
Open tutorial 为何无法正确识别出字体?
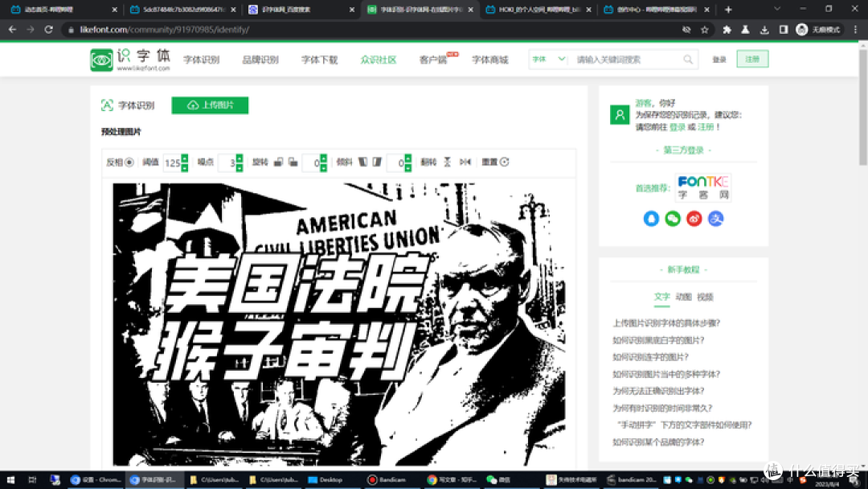(x=658, y=391)
